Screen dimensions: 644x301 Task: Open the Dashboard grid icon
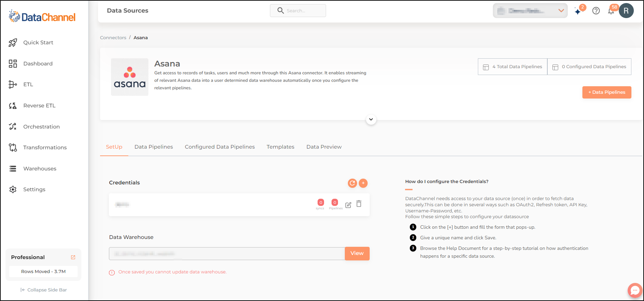point(13,64)
